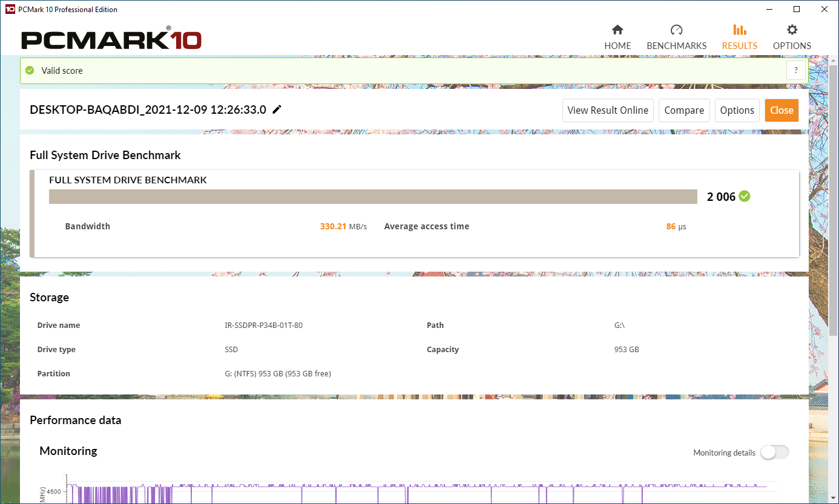
Task: Click the Results bar chart icon
Action: point(740,30)
